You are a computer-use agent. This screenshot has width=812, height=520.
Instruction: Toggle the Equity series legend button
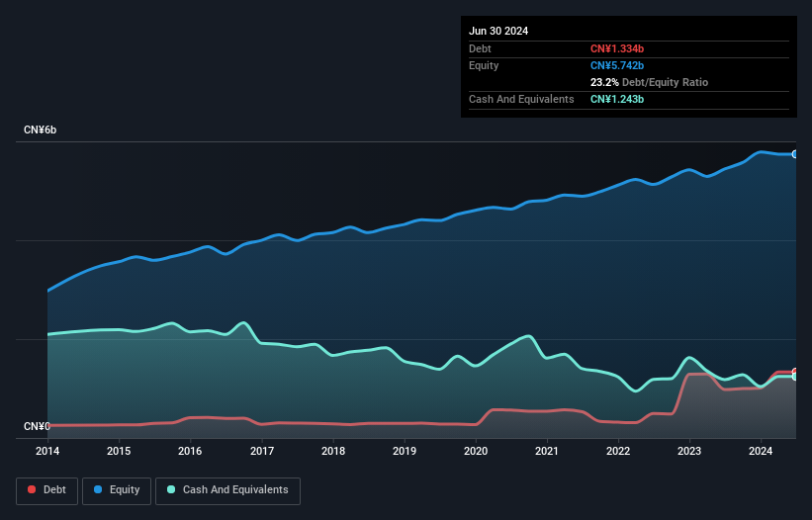[117, 490]
